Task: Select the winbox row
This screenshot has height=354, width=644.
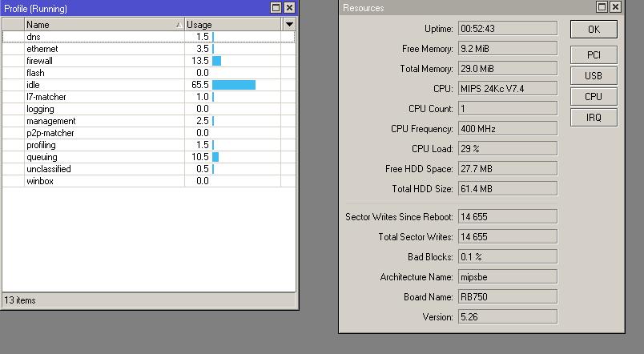Action: (x=149, y=181)
